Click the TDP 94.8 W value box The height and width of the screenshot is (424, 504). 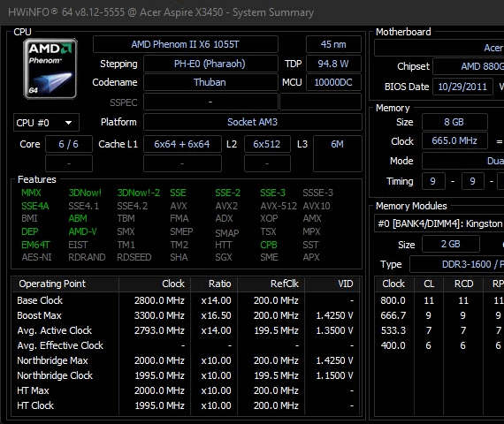click(x=333, y=64)
